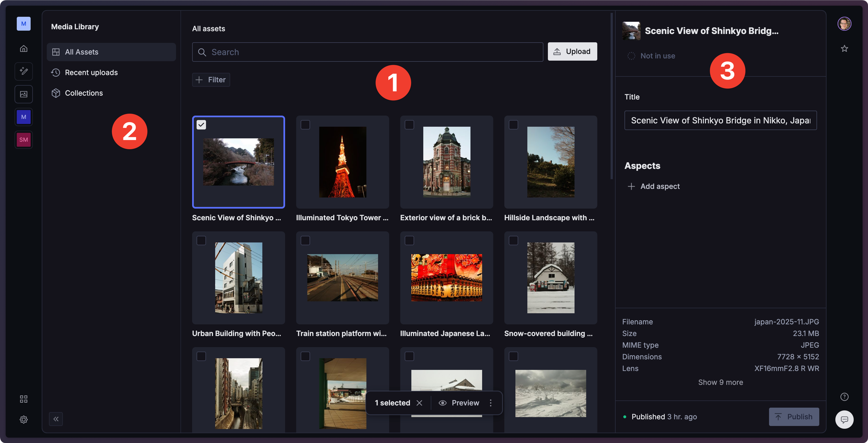Open the media library image icon
The image size is (868, 443).
(x=24, y=94)
